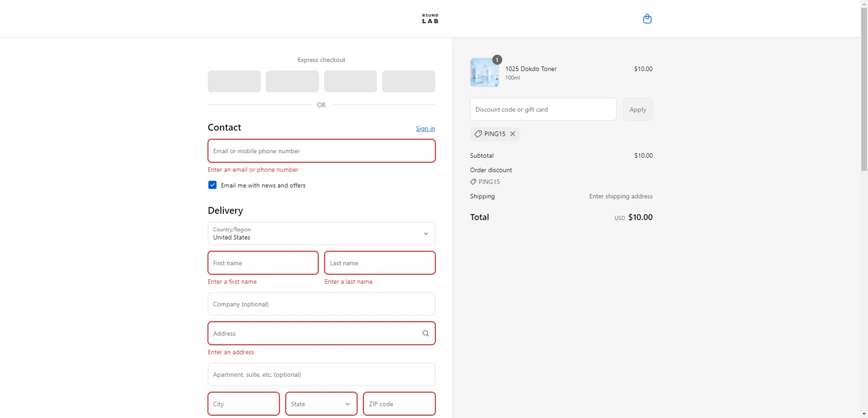Focus the City field
The width and height of the screenshot is (868, 418).
pos(244,404)
